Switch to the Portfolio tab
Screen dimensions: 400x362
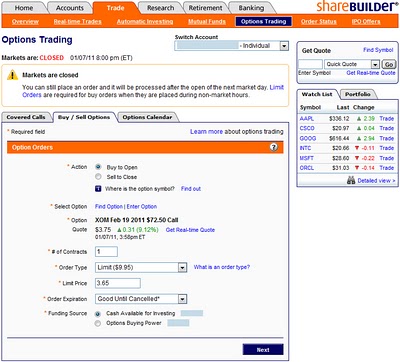(358, 94)
